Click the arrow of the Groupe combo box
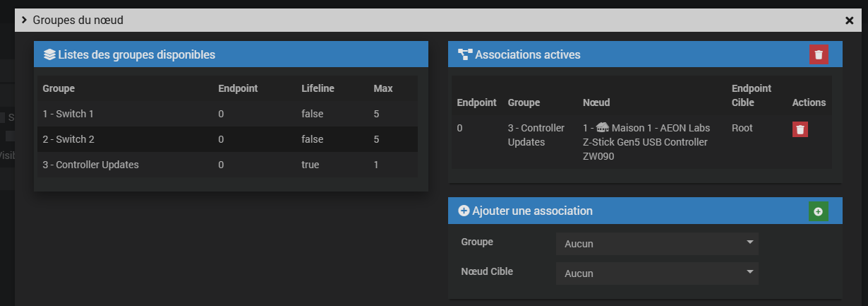 [749, 243]
